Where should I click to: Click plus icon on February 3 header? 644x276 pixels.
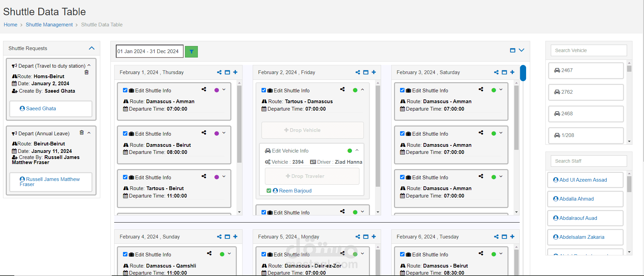click(512, 72)
